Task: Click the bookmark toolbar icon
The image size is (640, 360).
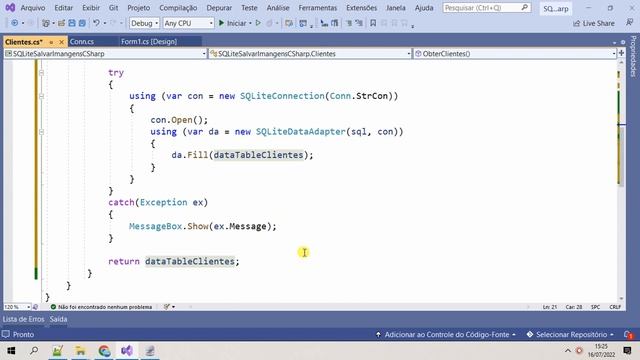Action: (373, 23)
